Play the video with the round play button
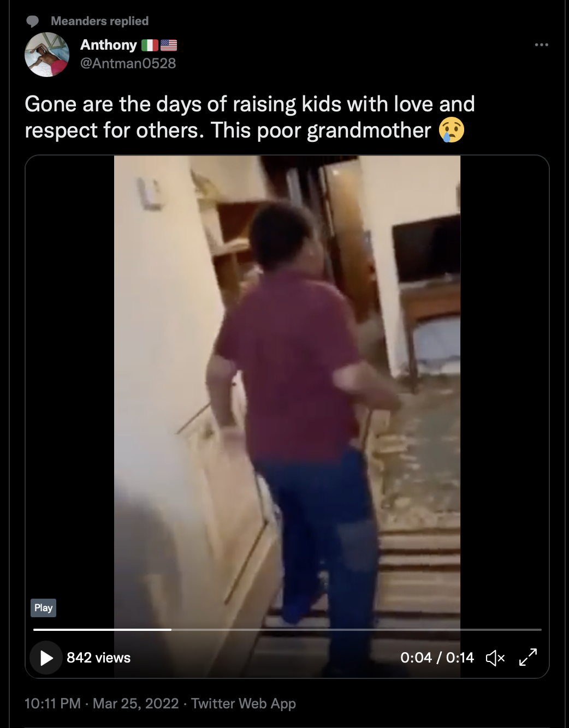 46,658
